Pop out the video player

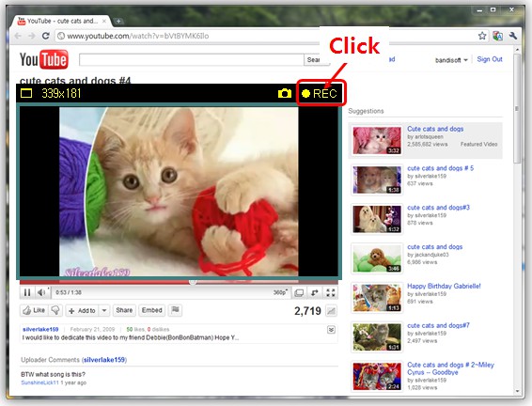click(315, 292)
